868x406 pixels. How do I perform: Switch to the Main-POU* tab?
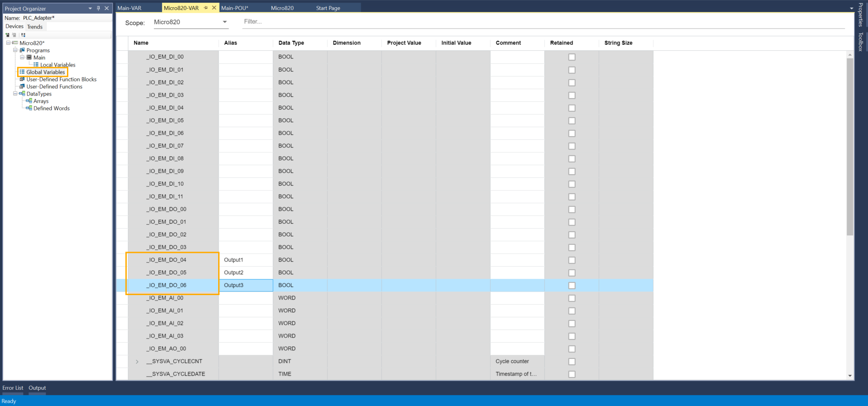pyautogui.click(x=234, y=8)
